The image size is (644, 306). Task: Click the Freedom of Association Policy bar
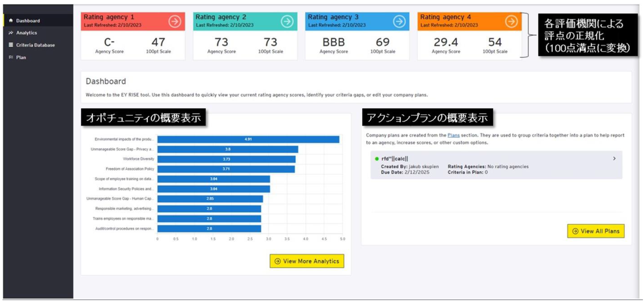[226, 169]
